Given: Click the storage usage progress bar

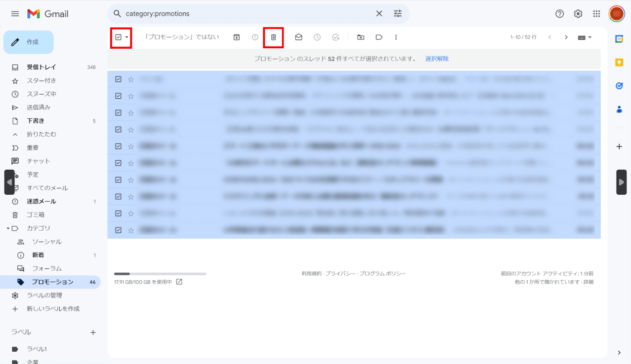Looking at the screenshot, I should (x=160, y=274).
